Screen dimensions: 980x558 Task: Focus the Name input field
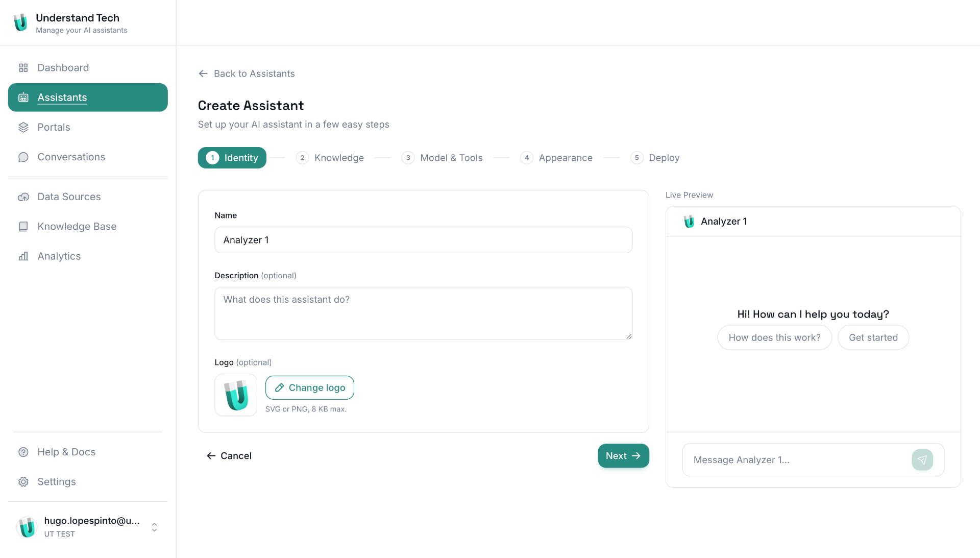424,240
